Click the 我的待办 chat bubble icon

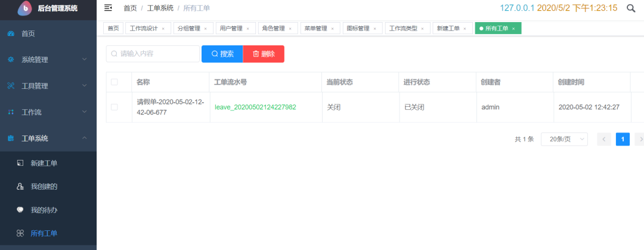pos(20,210)
